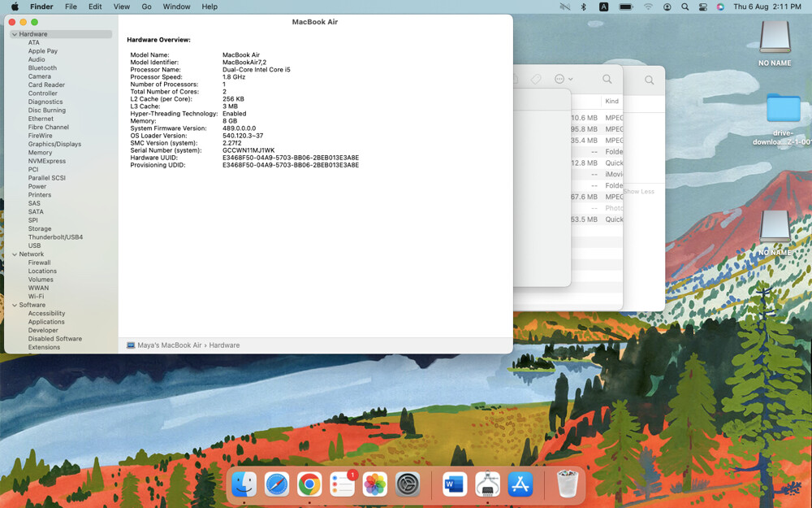812x508 pixels.
Task: Click the Bluetooth menu bar icon
Action: coord(584,7)
